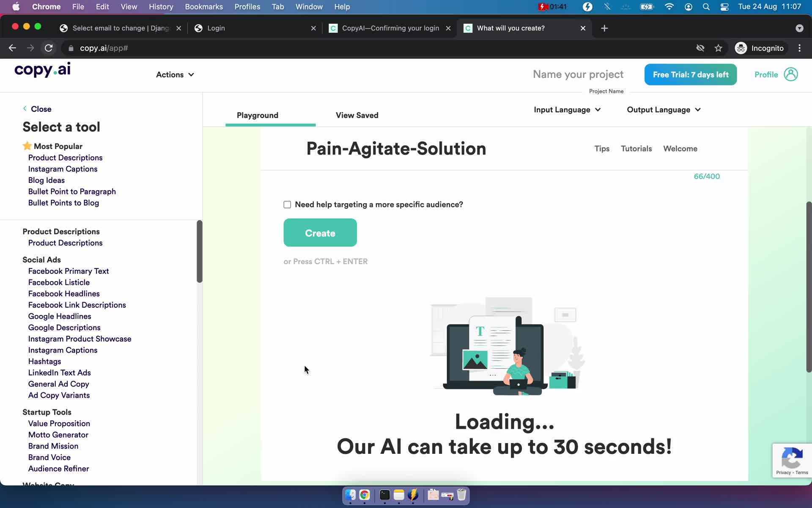Click the copy.ai logo
Image resolution: width=812 pixels, height=508 pixels.
[x=42, y=70]
